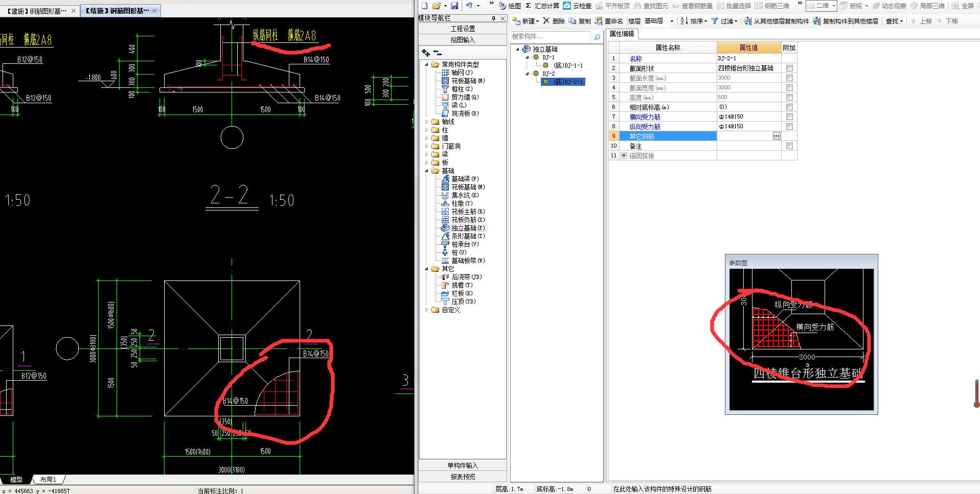Click the new file icon in the toolbar
This screenshot has height=494, width=980.
coord(424,6)
